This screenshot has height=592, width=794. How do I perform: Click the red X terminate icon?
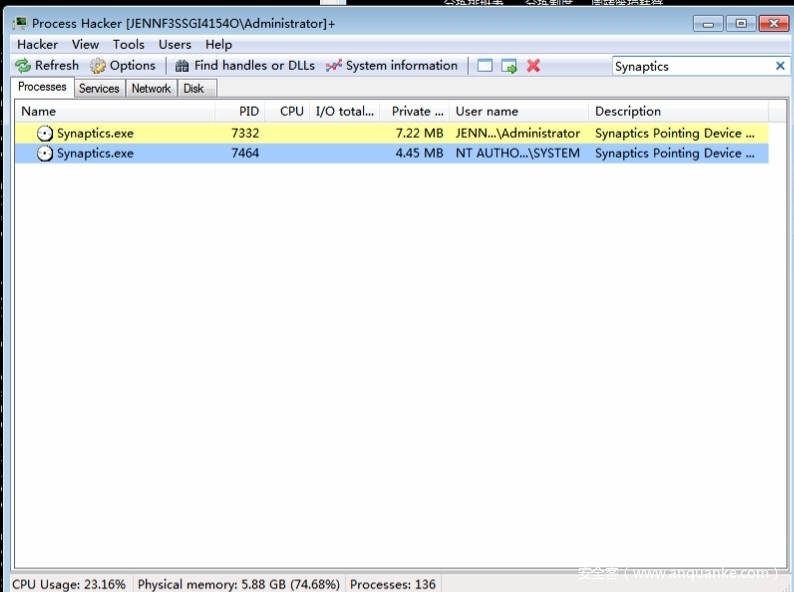[533, 66]
